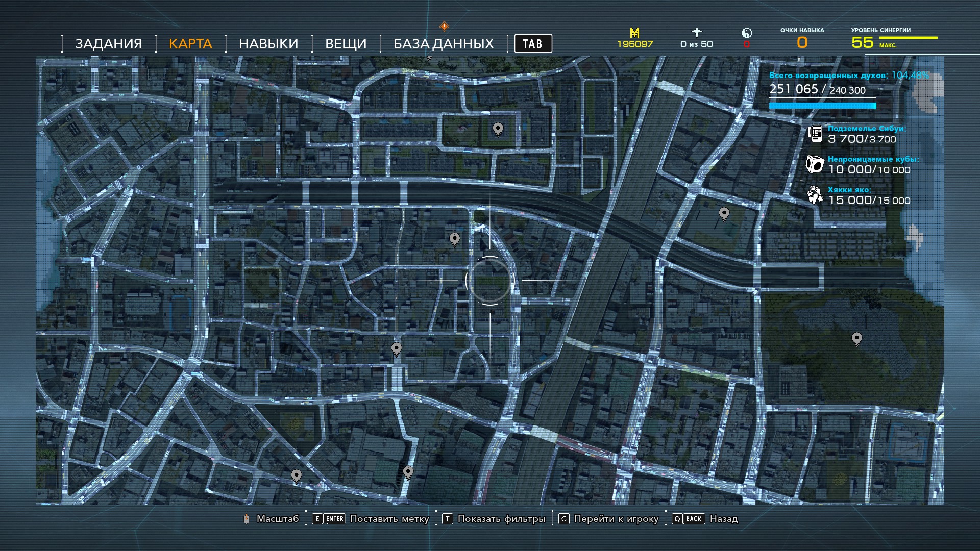This screenshot has width=980, height=551.
Task: Click the map pin east of the highway interchange
Action: [724, 213]
